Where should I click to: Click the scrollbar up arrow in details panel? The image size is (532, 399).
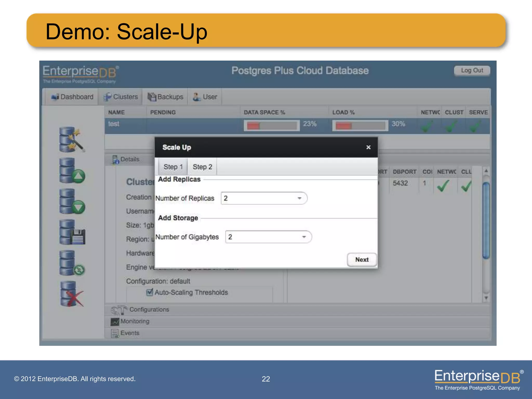(486, 171)
